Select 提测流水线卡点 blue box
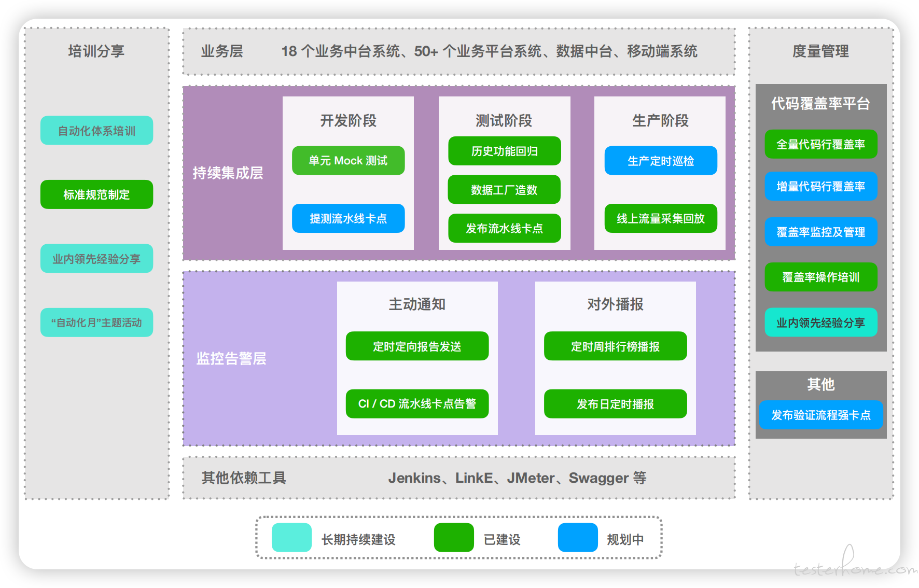 (x=348, y=218)
